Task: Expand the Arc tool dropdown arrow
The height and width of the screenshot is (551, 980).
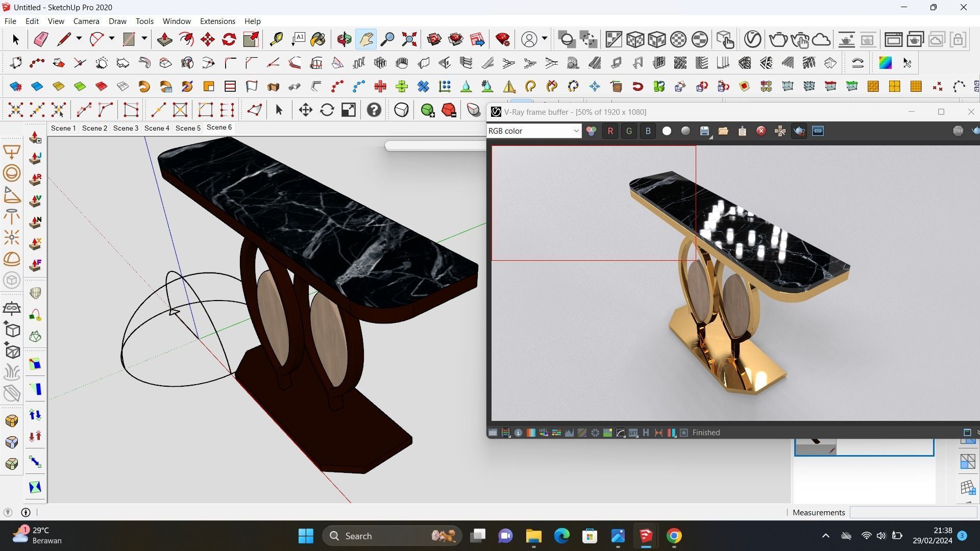Action: 112,39
